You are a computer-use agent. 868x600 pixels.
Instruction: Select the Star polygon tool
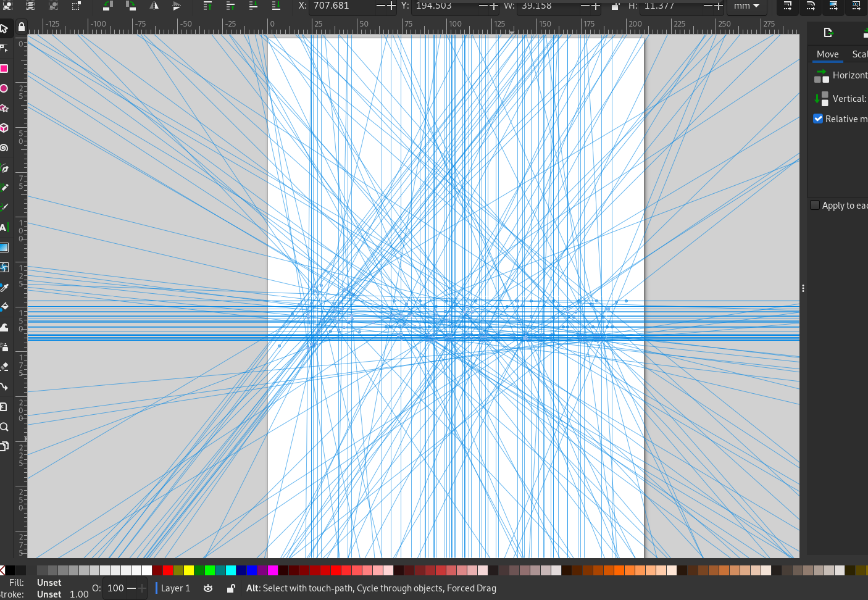pyautogui.click(x=4, y=108)
